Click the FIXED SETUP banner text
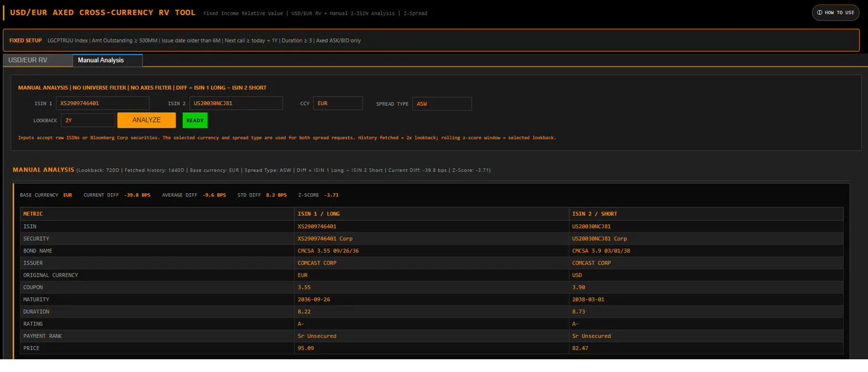 [x=25, y=40]
